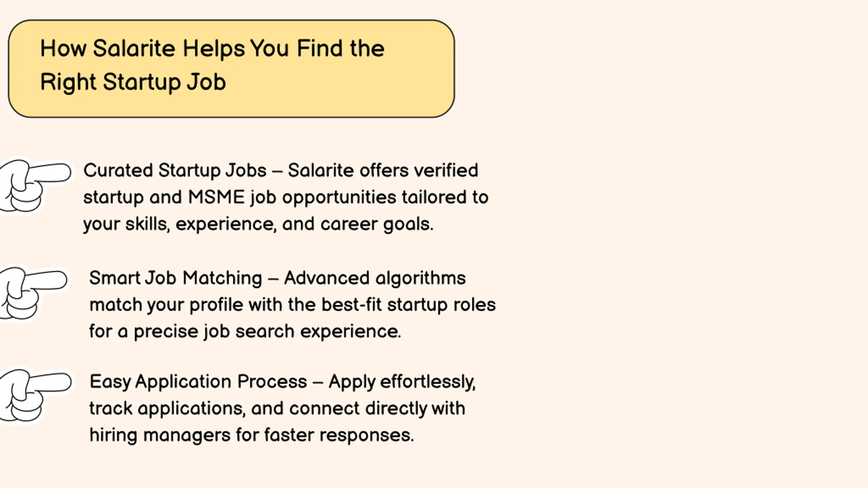The width and height of the screenshot is (868, 488).
Task: Click the pointing hand beside Curated Startup Jobs
Action: 35,186
